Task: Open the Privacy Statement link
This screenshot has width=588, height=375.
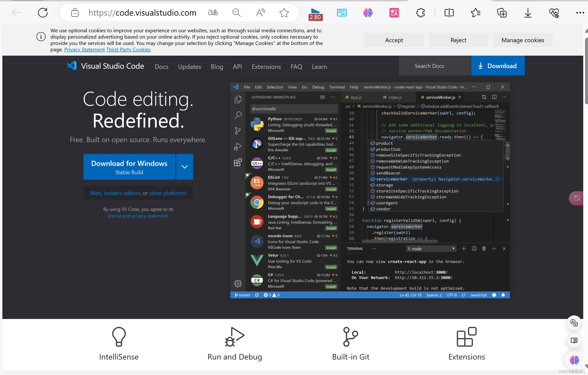Action: 84,49
